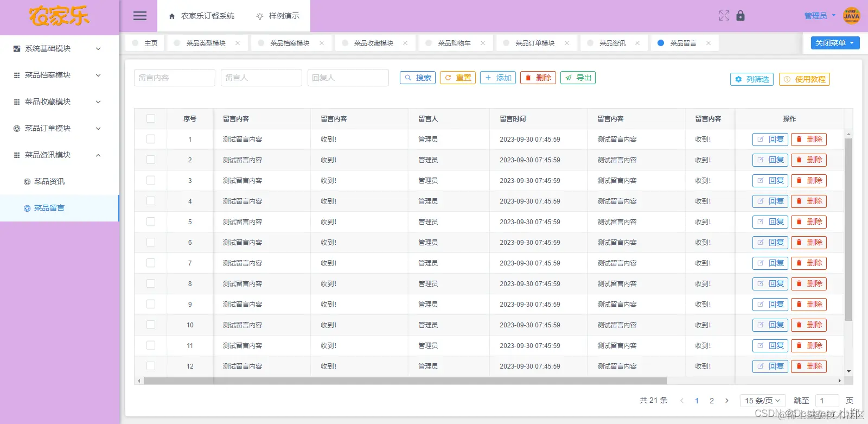Screen dimensions: 868x424
Task: Select 菜品留言 in the sidebar
Action: 59,208
